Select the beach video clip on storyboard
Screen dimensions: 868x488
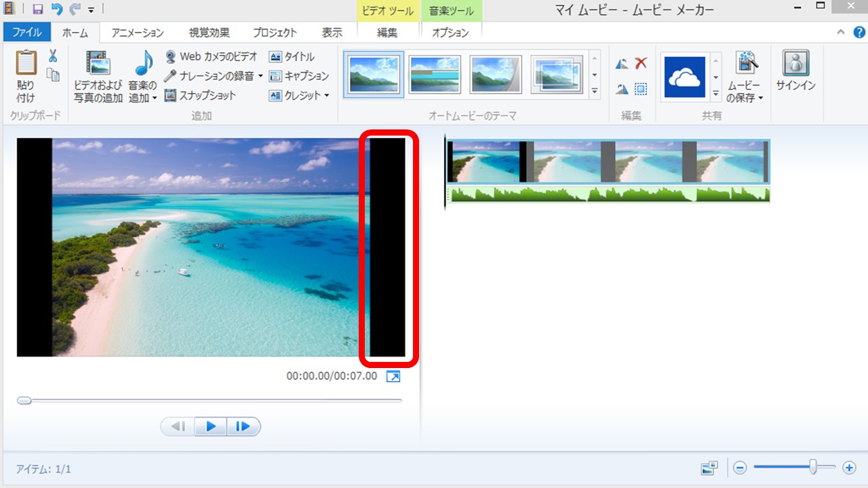point(608,161)
